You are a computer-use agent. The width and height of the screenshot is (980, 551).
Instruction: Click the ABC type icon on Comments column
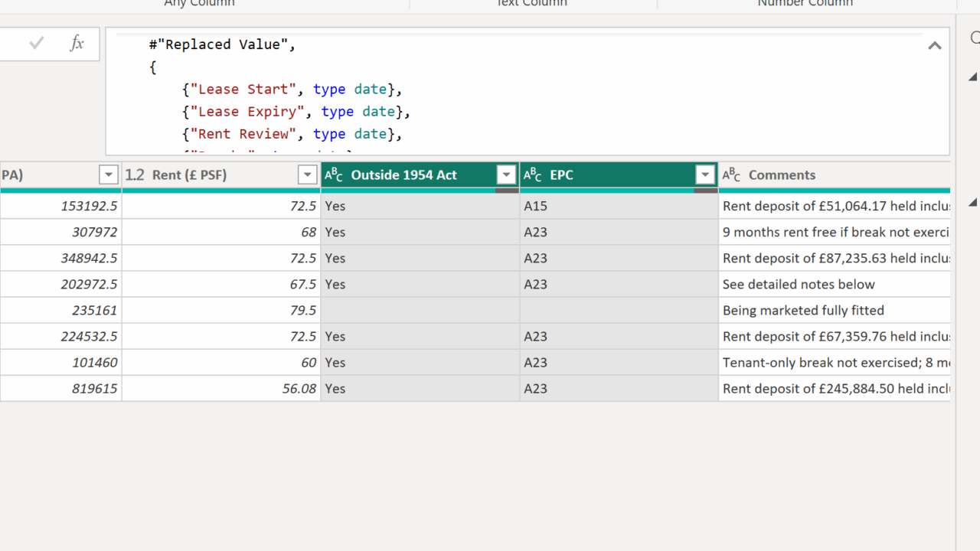point(731,175)
